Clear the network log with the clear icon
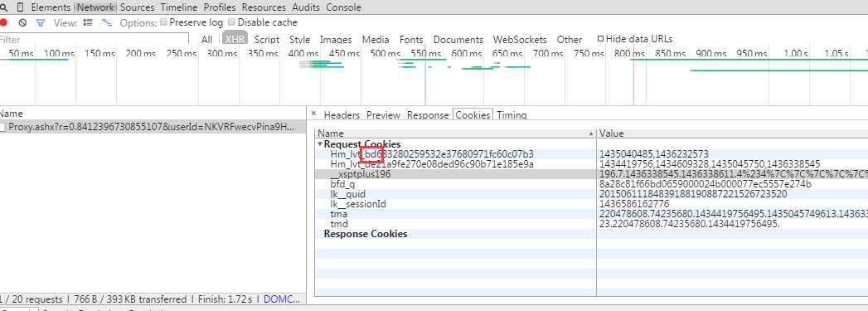 [22, 22]
